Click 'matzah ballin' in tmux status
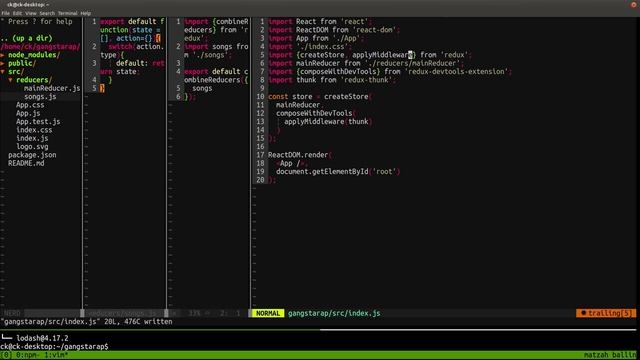 [610, 355]
